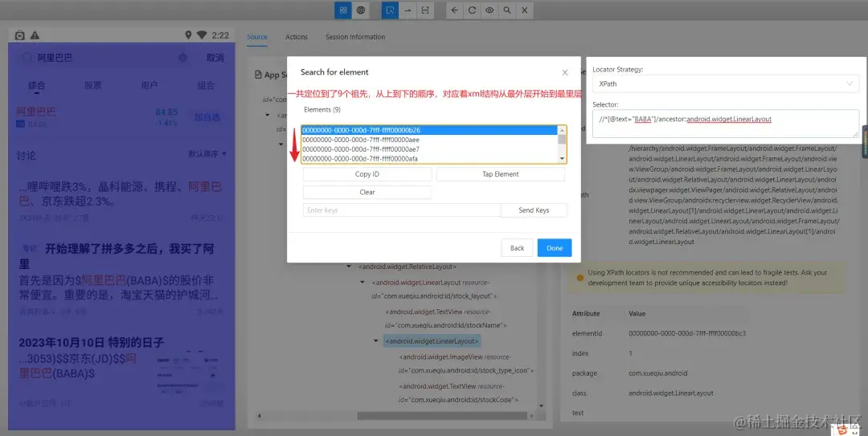This screenshot has height=436, width=868.
Task: Click into the Selector XPath textarea
Action: pos(725,124)
